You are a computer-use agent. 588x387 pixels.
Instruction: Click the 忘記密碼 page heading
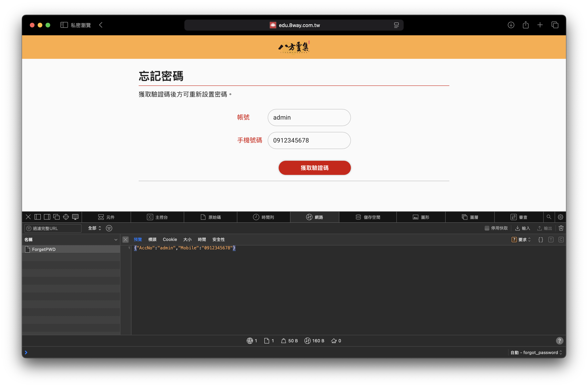tap(161, 76)
